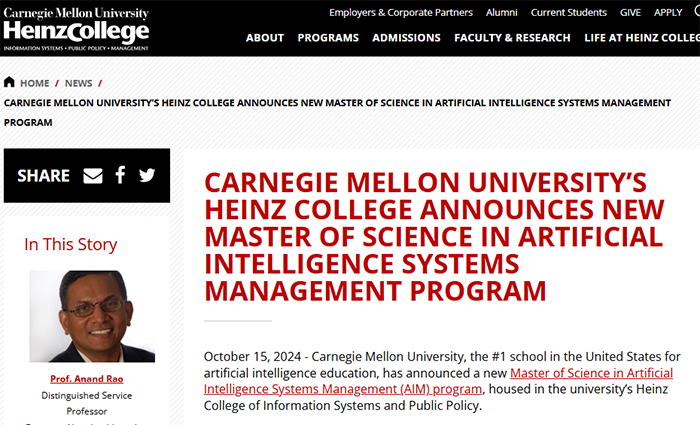Open LIFE AT HEINZ COLLEGE menu

coord(642,38)
